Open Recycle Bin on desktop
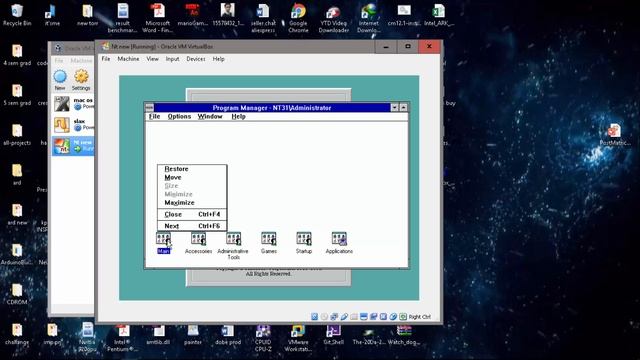640x360 pixels. tap(17, 15)
